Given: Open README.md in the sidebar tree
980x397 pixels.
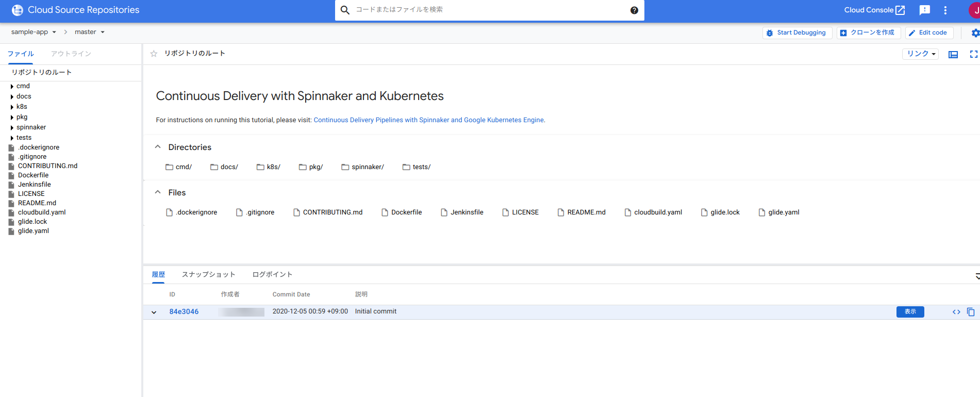Looking at the screenshot, I should click(37, 203).
